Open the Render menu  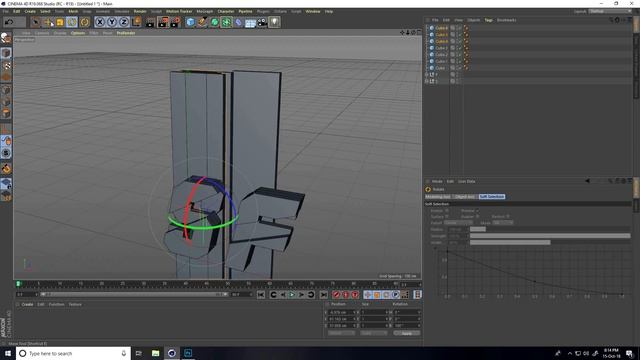pos(140,11)
